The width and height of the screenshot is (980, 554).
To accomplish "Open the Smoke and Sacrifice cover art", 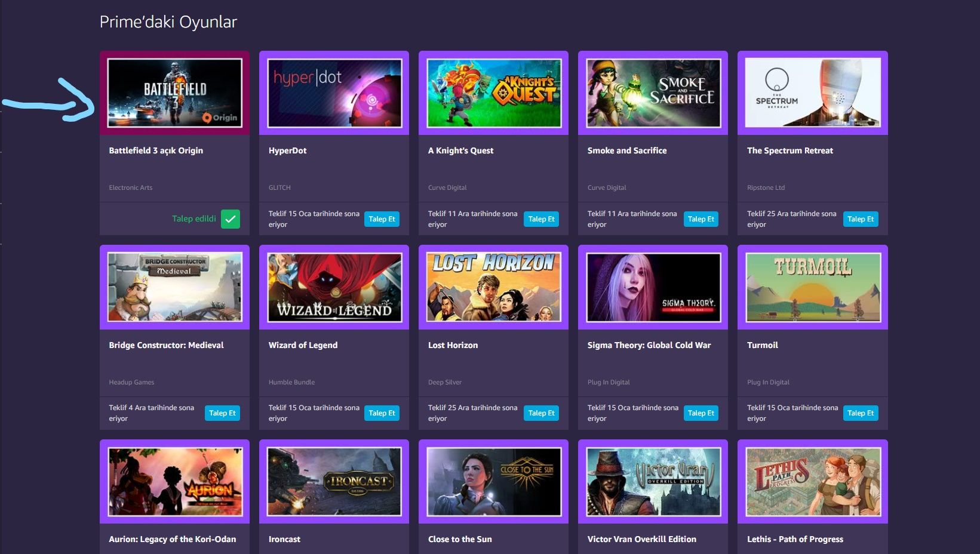I will point(653,93).
